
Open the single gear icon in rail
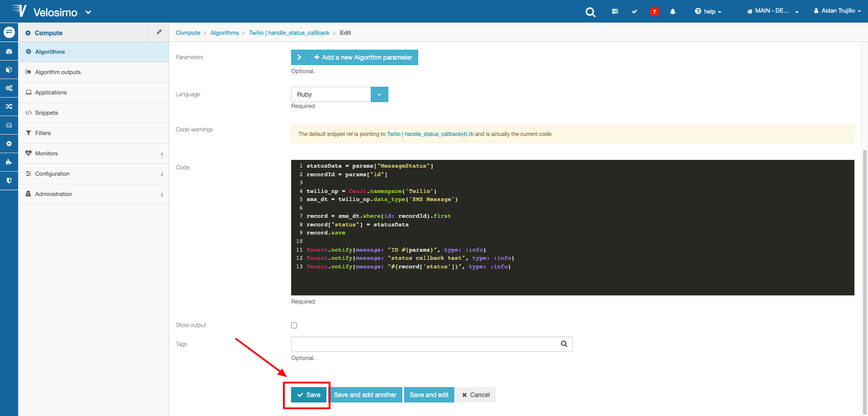(9, 144)
